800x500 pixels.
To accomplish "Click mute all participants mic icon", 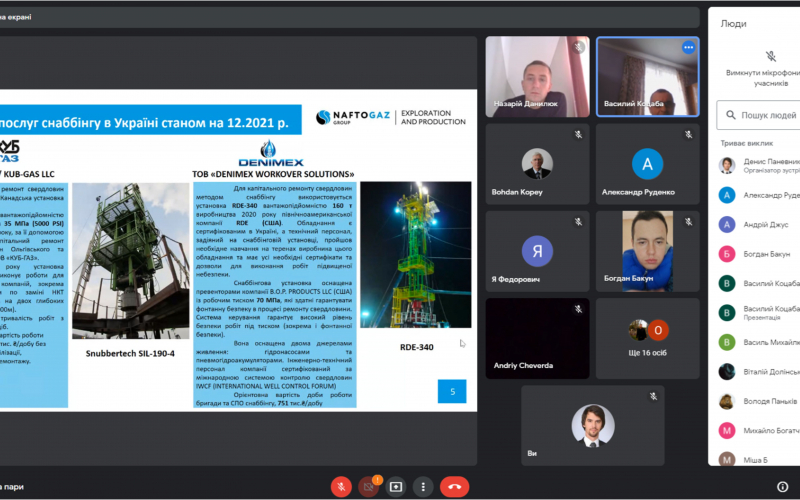I will point(770,56).
